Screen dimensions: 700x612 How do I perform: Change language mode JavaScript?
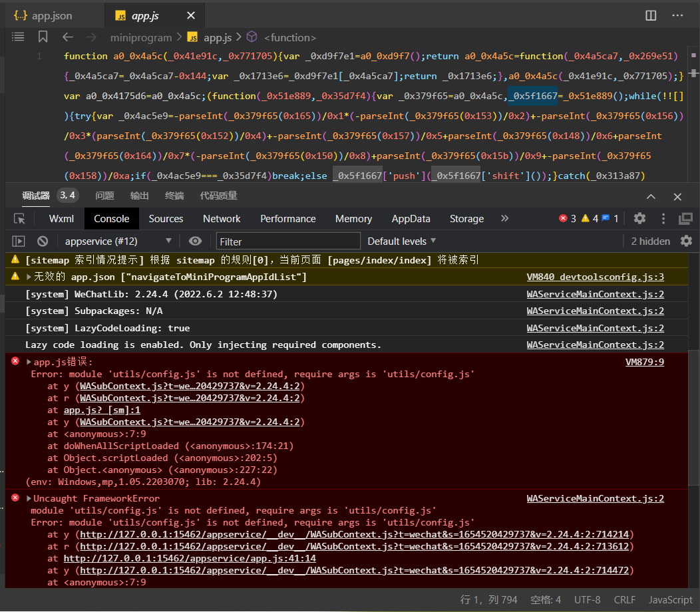click(671, 599)
